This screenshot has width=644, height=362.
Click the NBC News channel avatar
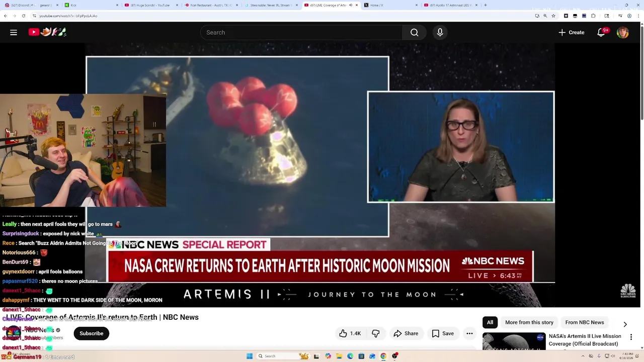14,333
